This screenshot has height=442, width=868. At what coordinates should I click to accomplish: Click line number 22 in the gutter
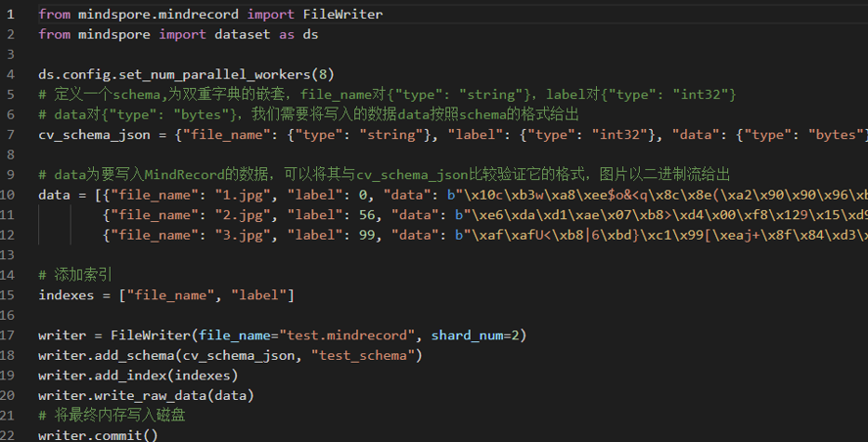point(10,435)
